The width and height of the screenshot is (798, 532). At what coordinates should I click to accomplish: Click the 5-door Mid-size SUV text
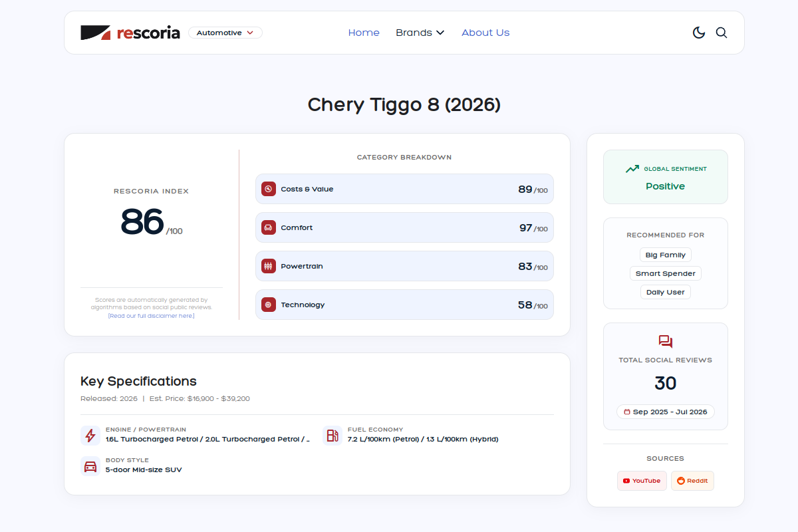pos(144,469)
